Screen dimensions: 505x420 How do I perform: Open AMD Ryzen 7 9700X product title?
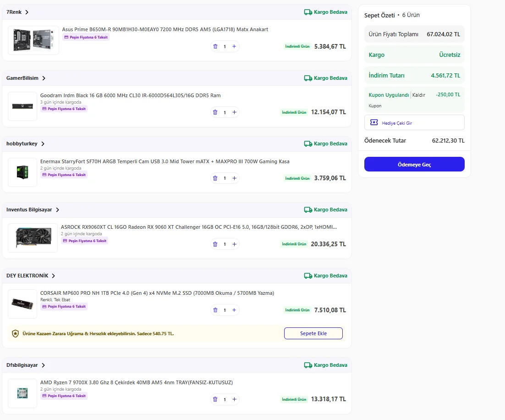click(x=137, y=382)
